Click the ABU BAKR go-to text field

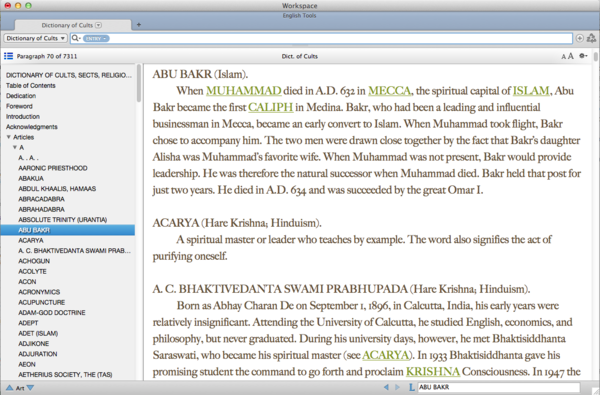tap(499, 387)
